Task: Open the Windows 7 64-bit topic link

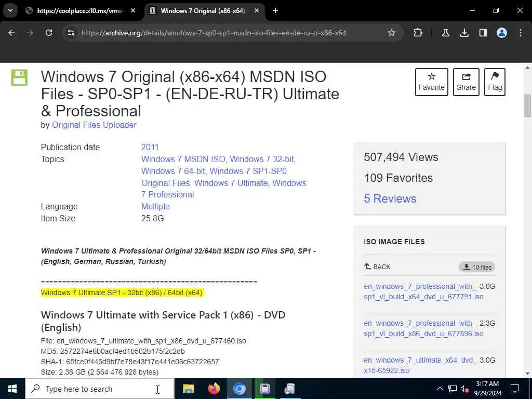Action: point(173,171)
